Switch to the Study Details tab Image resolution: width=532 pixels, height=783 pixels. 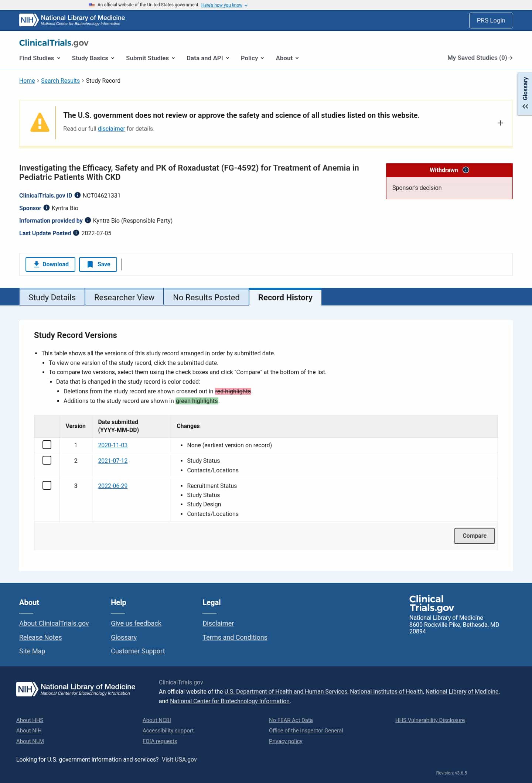(52, 297)
